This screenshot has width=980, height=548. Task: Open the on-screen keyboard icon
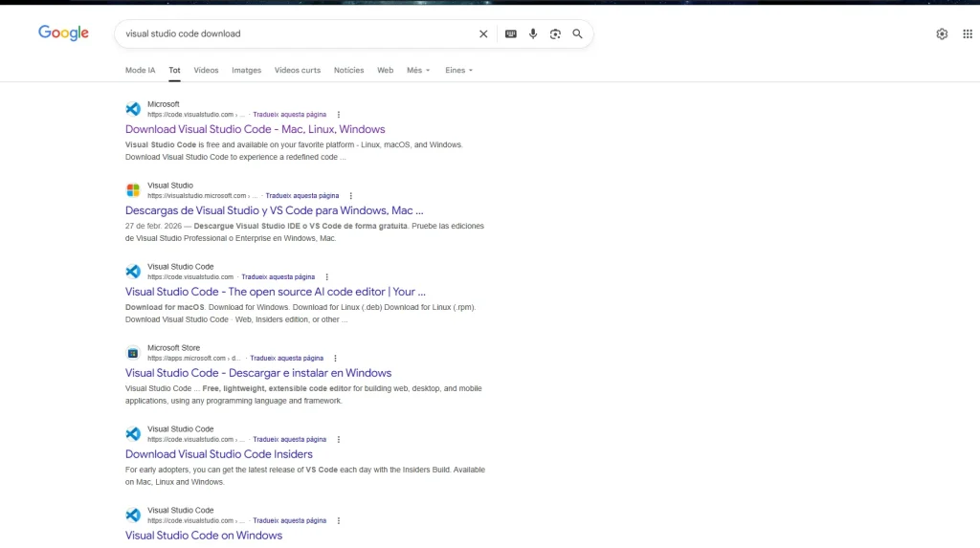(x=511, y=33)
